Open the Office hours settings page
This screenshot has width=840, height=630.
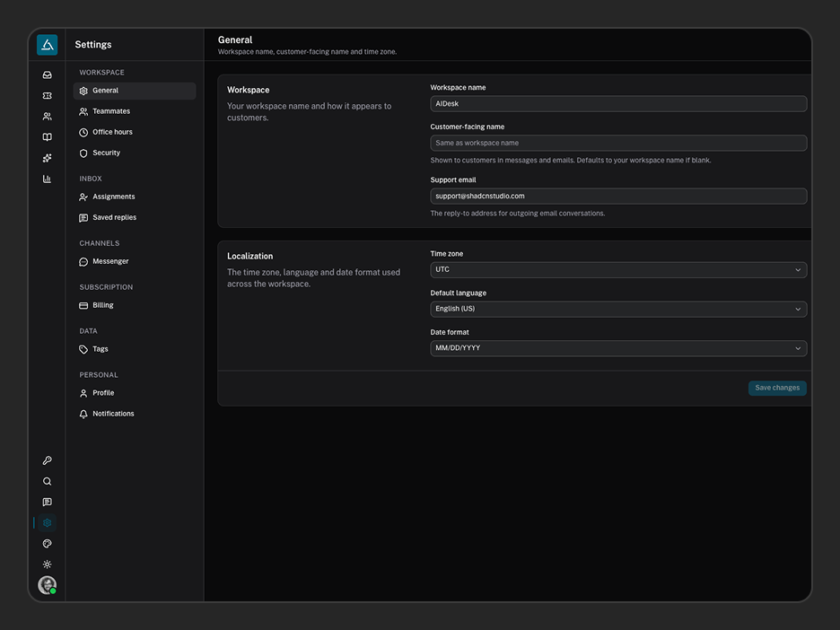click(135, 132)
